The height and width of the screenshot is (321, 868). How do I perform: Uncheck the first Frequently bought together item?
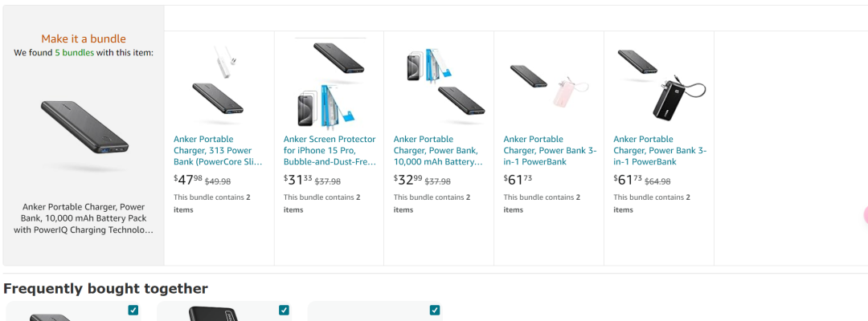(133, 310)
